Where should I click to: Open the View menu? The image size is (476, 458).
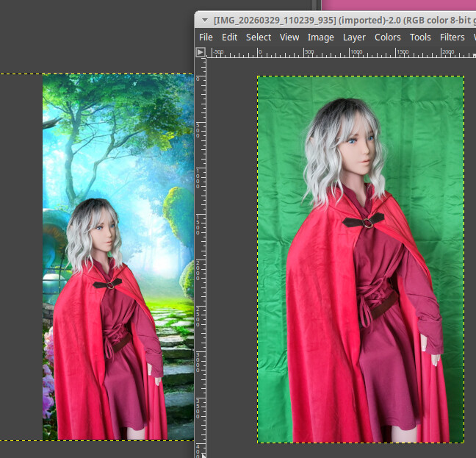point(289,37)
